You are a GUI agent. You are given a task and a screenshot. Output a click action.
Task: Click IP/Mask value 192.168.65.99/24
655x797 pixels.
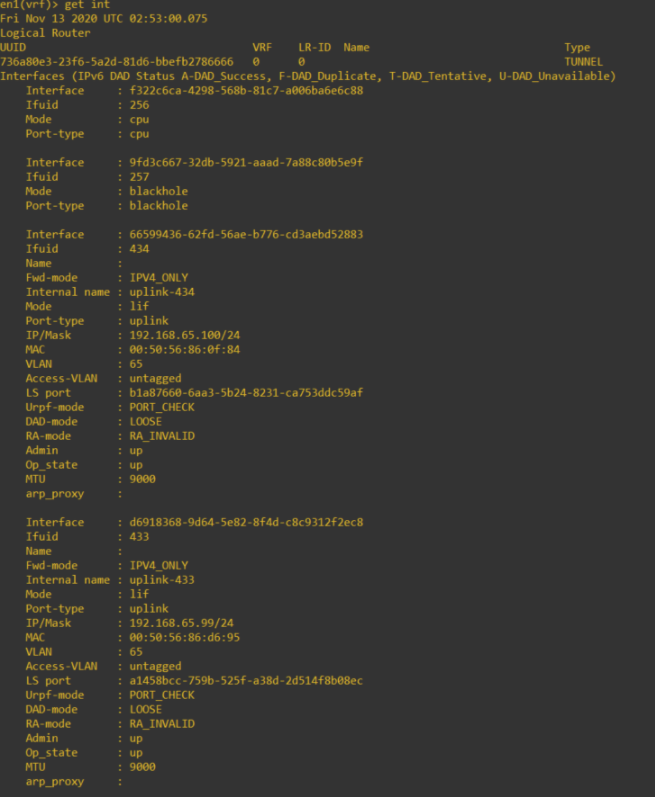pyautogui.click(x=181, y=623)
